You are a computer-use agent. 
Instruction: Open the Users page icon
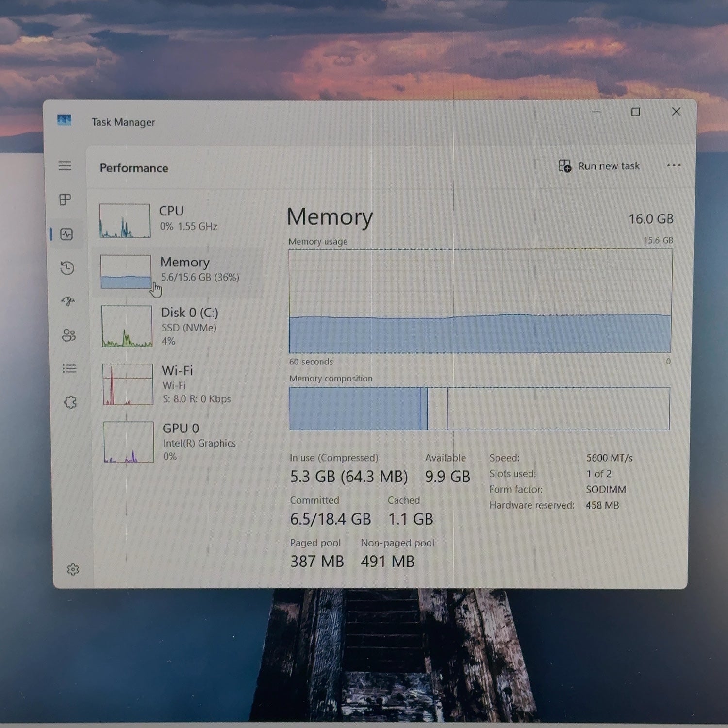(x=69, y=335)
